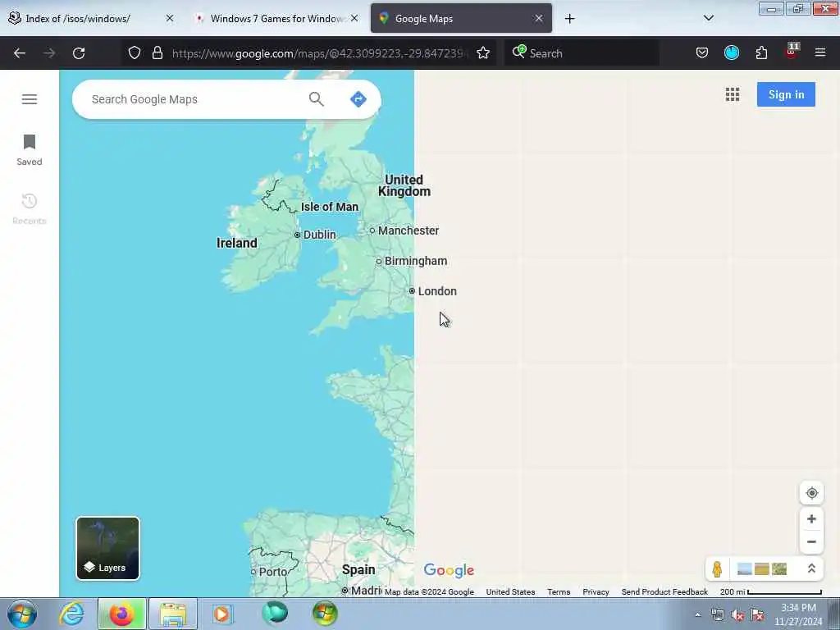Launch Internet Explorer from taskbar
The height and width of the screenshot is (630, 840).
pos(71,614)
